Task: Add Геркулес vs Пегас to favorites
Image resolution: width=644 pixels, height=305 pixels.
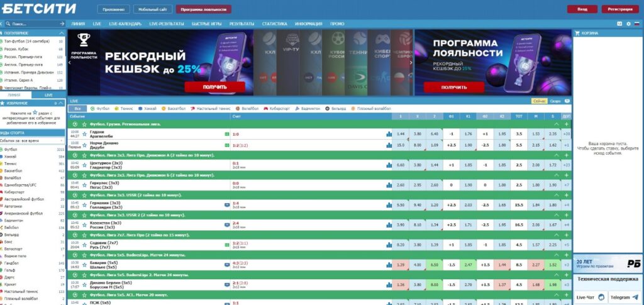Action: click(x=85, y=185)
